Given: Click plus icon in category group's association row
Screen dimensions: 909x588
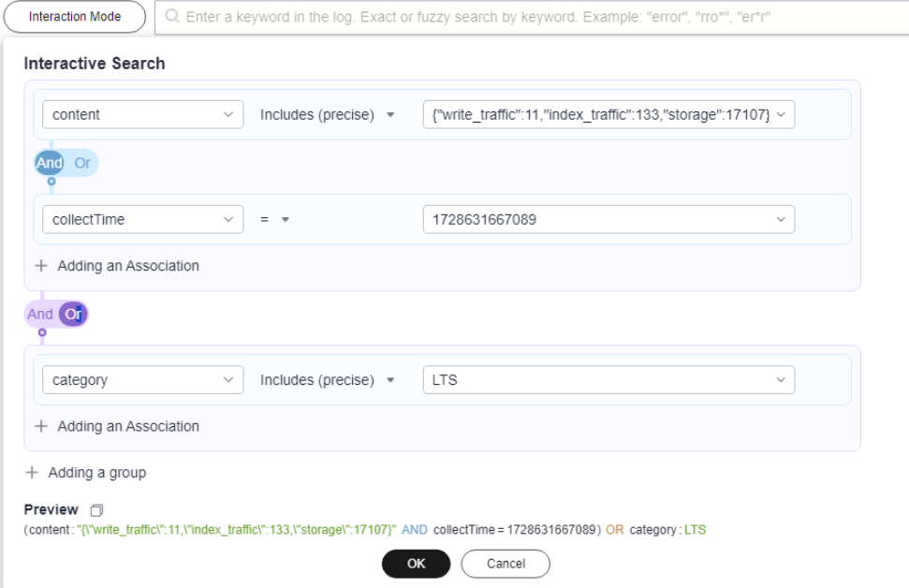Looking at the screenshot, I should pyautogui.click(x=41, y=426).
